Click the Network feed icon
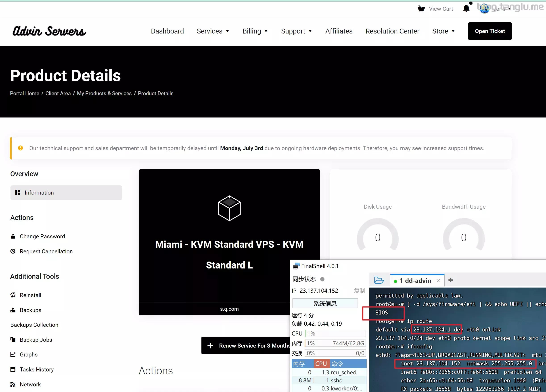Image resolution: width=546 pixels, height=392 pixels. point(13,384)
